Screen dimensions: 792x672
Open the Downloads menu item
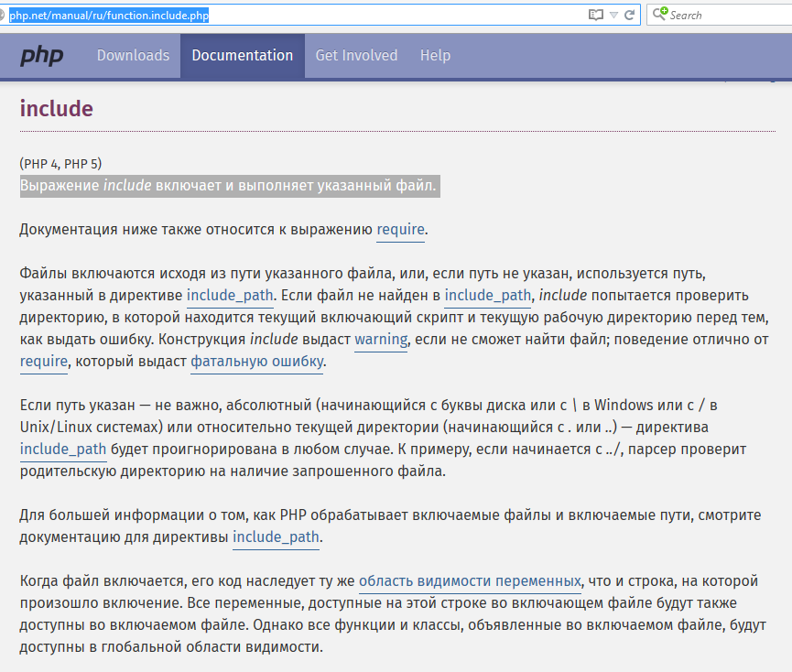tap(134, 55)
